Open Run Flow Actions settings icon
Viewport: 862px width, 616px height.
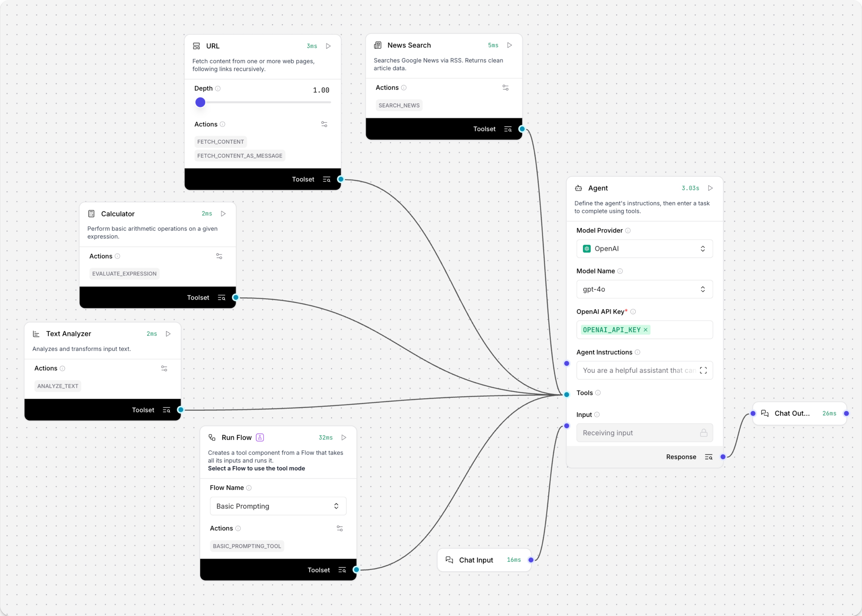coord(340,528)
